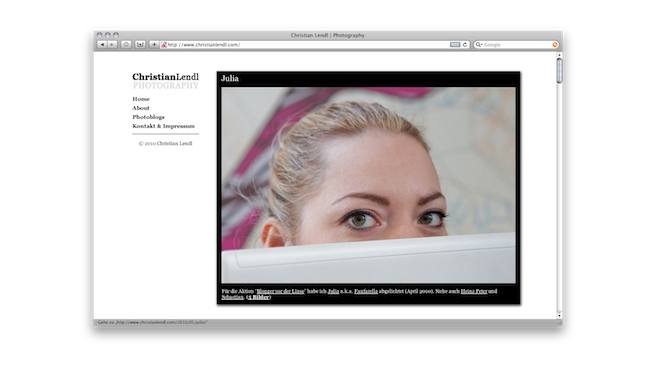The height and width of the screenshot is (369, 656).
Task: Zoom the window with the third traffic-light button
Action: (x=116, y=35)
